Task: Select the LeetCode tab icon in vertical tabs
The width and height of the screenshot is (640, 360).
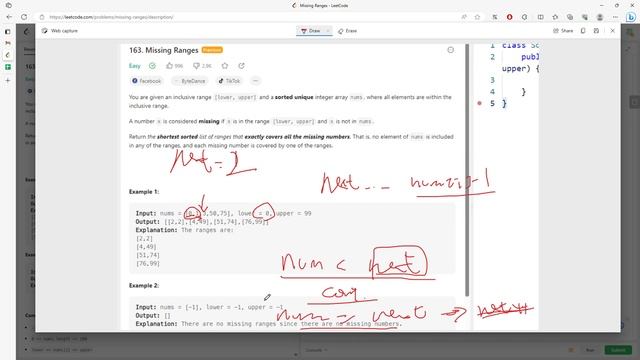Action: [x=8, y=55]
